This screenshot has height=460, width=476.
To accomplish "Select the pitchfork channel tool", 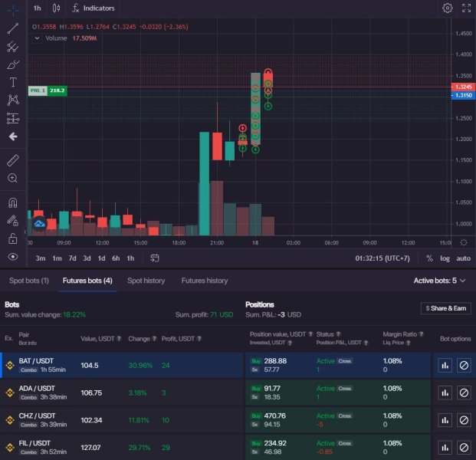I will pyautogui.click(x=13, y=47).
